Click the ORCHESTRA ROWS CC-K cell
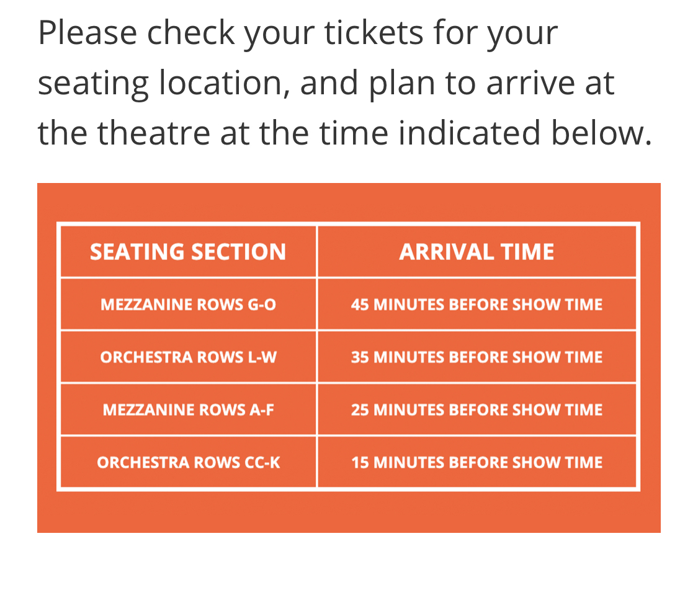Image resolution: width=698 pixels, height=616 pixels. tap(188, 463)
